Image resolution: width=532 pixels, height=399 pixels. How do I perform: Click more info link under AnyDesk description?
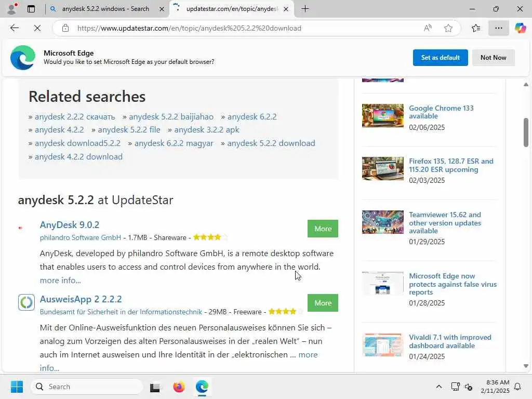[x=60, y=280]
